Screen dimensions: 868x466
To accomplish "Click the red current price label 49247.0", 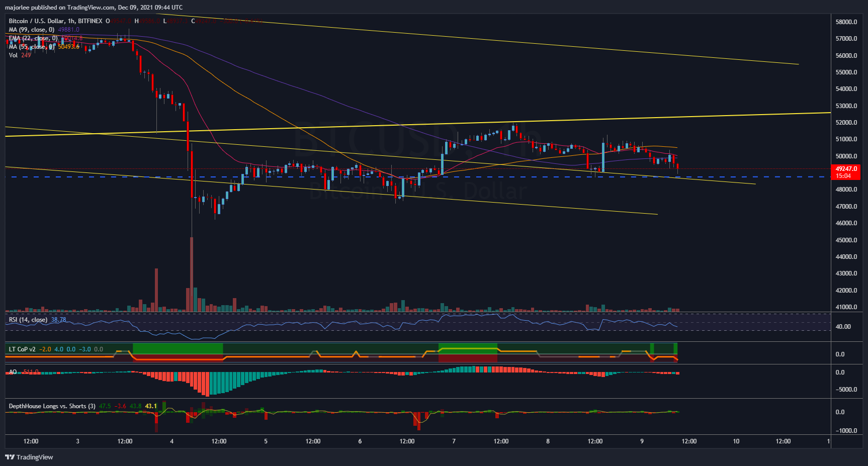I will click(846, 172).
